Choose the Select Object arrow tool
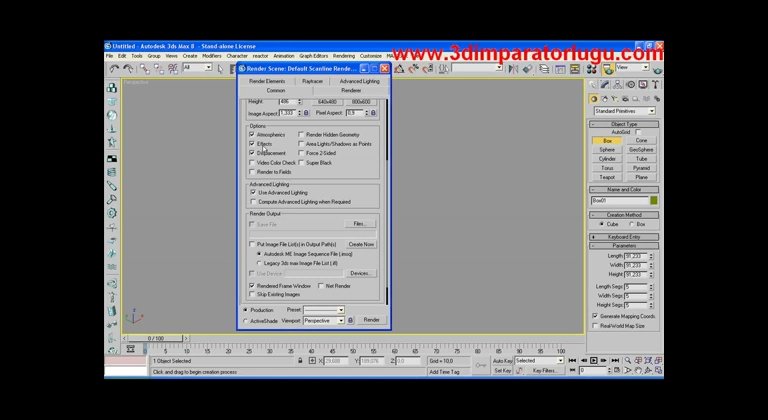 220,69
